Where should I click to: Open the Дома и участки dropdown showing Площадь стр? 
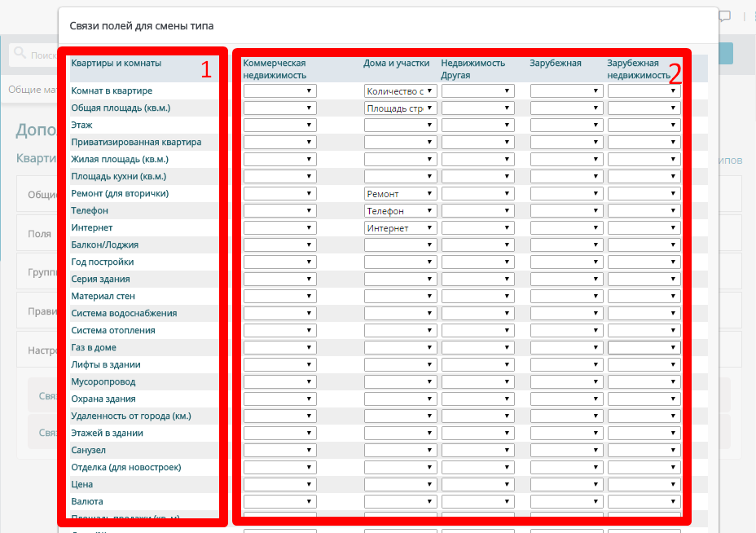pos(400,108)
